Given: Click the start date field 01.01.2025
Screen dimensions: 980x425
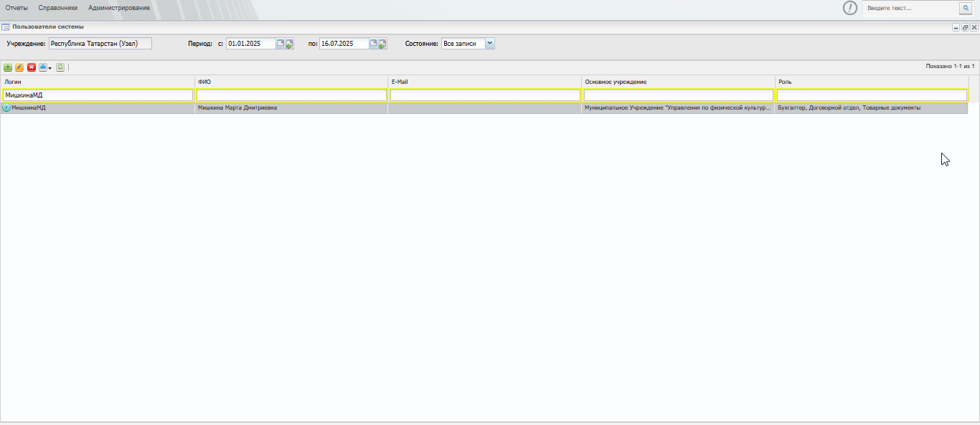Looking at the screenshot, I should [251, 43].
